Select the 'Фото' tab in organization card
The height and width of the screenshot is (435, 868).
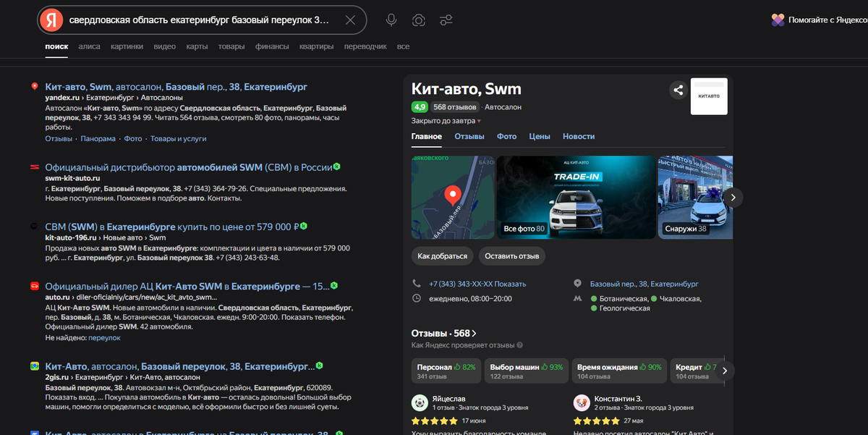click(x=506, y=136)
